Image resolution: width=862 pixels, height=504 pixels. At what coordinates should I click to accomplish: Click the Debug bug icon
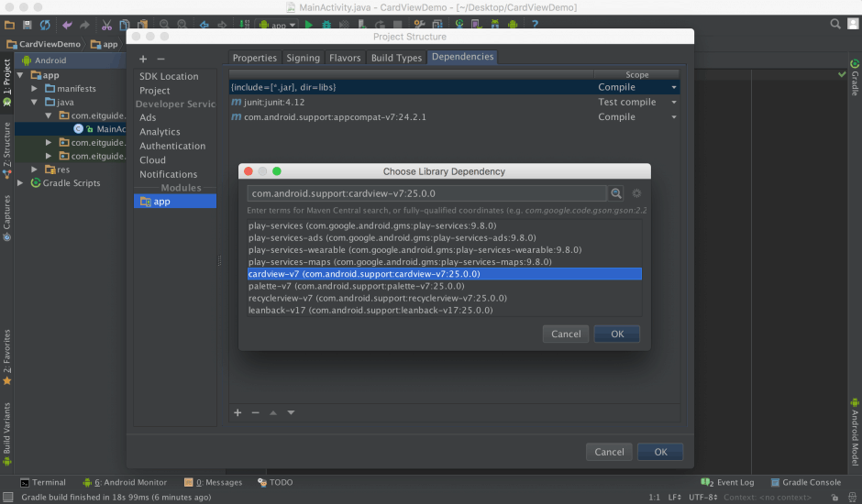(326, 25)
